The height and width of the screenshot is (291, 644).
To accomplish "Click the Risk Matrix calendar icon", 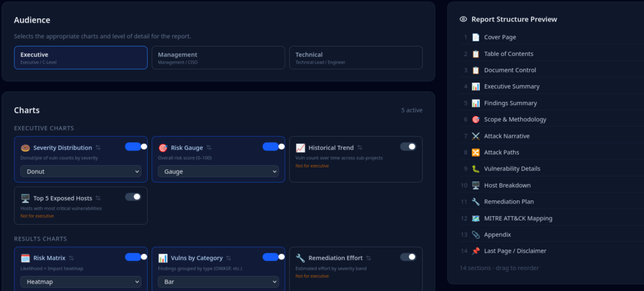I will pos(25,258).
